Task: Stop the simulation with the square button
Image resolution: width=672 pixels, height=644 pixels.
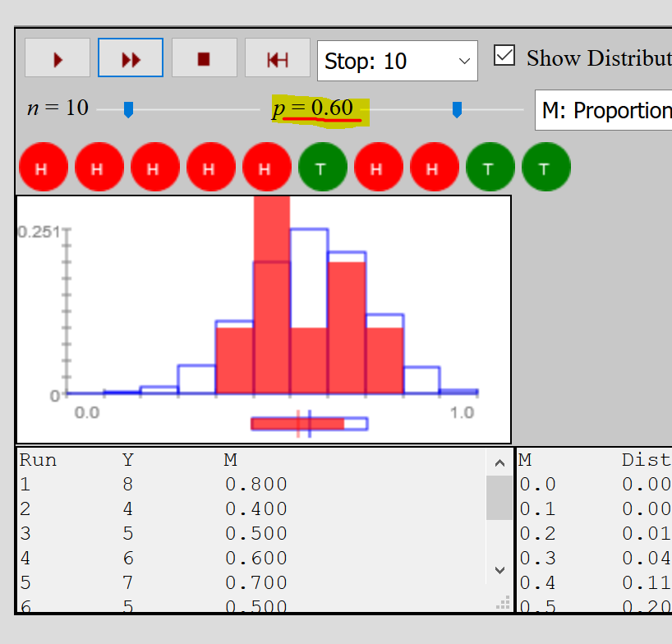Action: pos(205,57)
